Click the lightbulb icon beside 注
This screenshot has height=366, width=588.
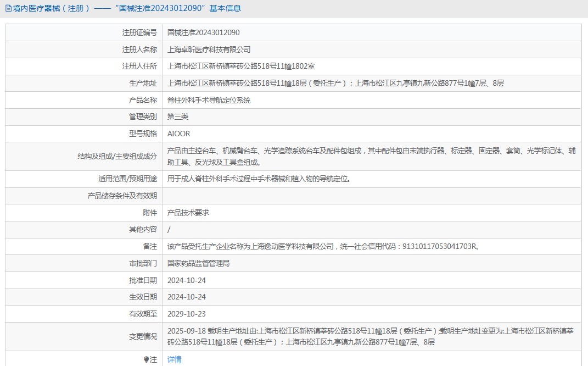[146, 359]
